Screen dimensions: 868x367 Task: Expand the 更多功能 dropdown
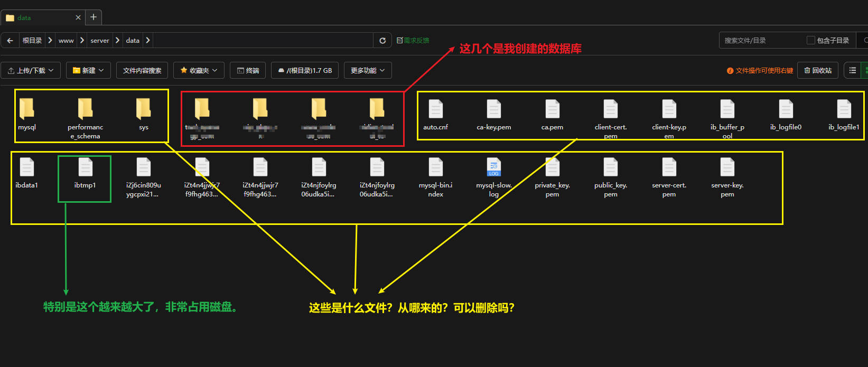[x=368, y=70]
